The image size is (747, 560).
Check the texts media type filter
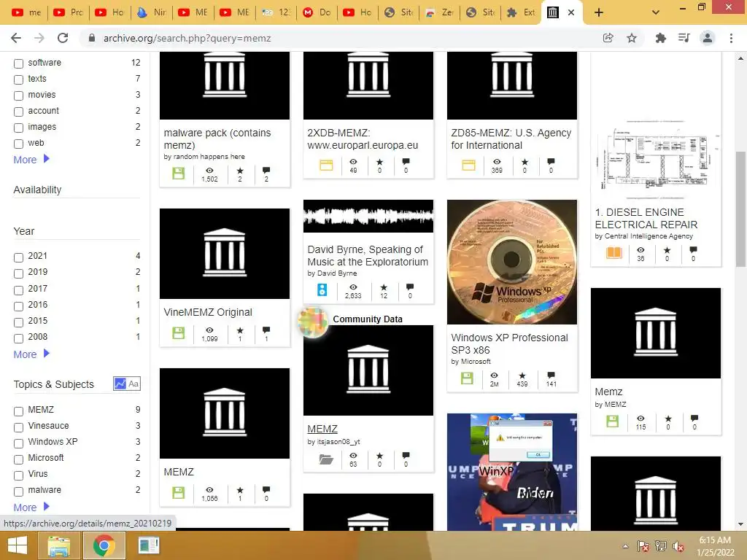[x=18, y=79]
